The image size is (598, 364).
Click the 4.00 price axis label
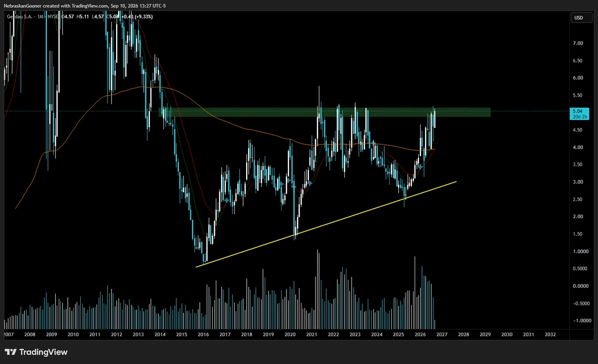pyautogui.click(x=578, y=147)
